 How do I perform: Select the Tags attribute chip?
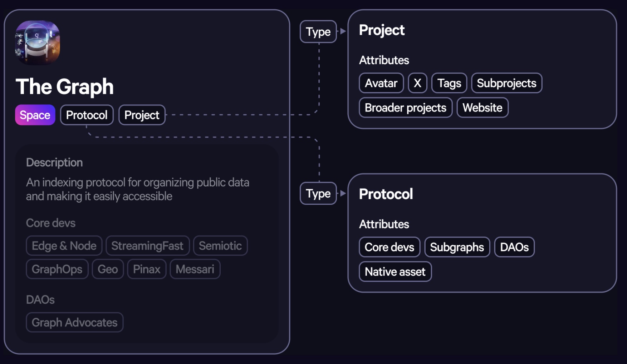(x=449, y=83)
